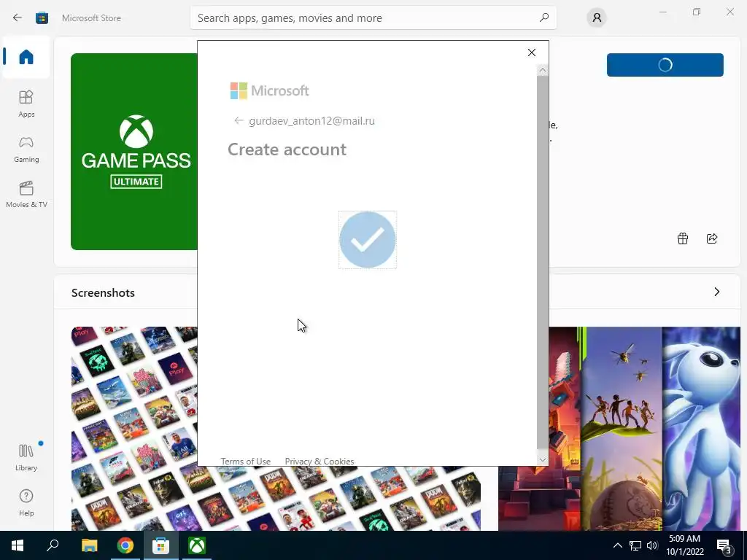Open the Ori white creature screenshot
Viewport: 747px width, 560px height.
pos(701,429)
